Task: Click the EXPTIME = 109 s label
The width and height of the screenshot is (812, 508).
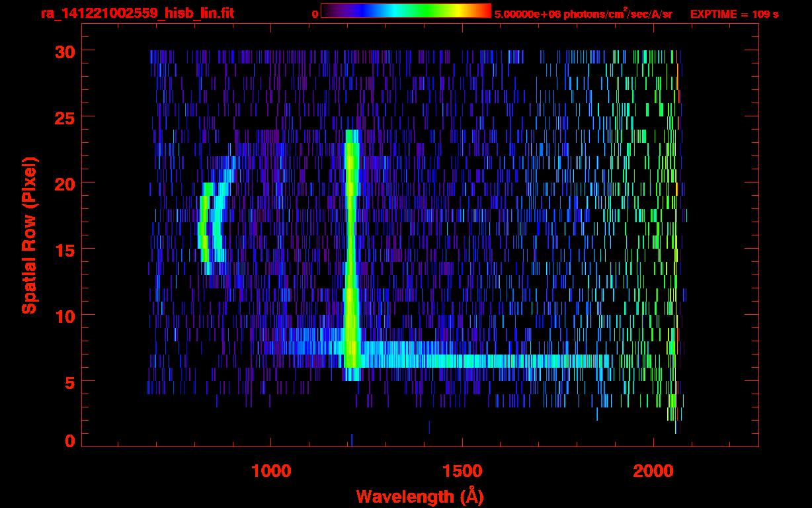Action: click(734, 14)
